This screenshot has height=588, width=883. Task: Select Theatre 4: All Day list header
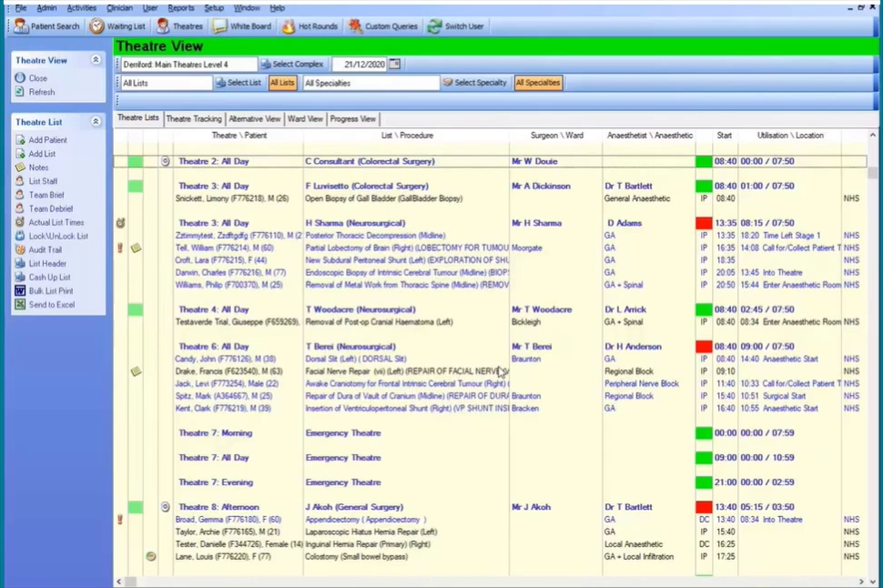(490, 309)
